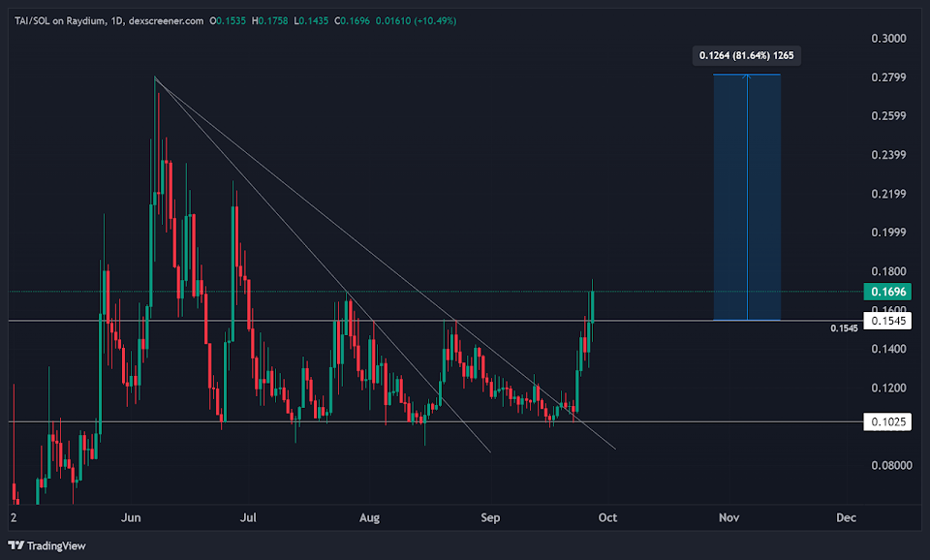
Task: Click the 0.1025 support level label
Action: click(x=888, y=420)
